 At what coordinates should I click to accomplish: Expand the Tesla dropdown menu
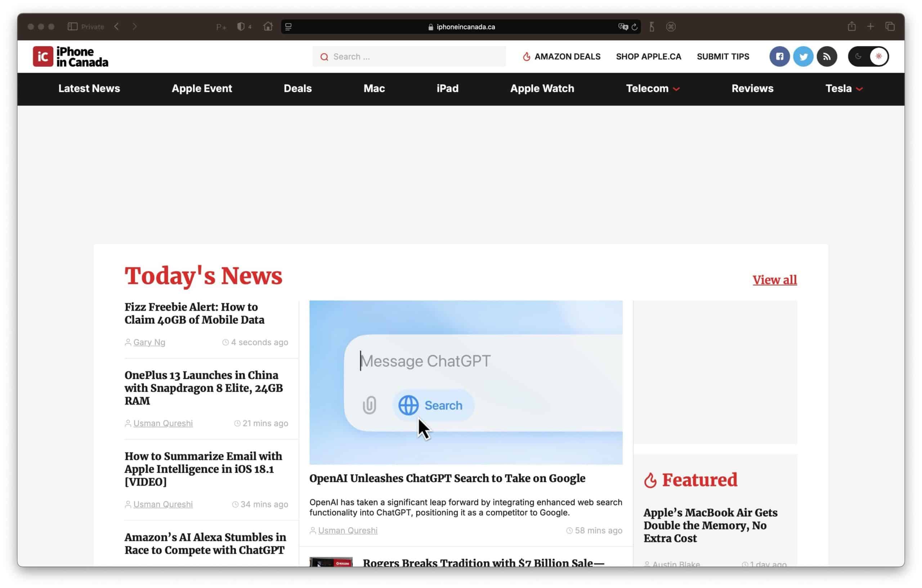click(x=844, y=89)
